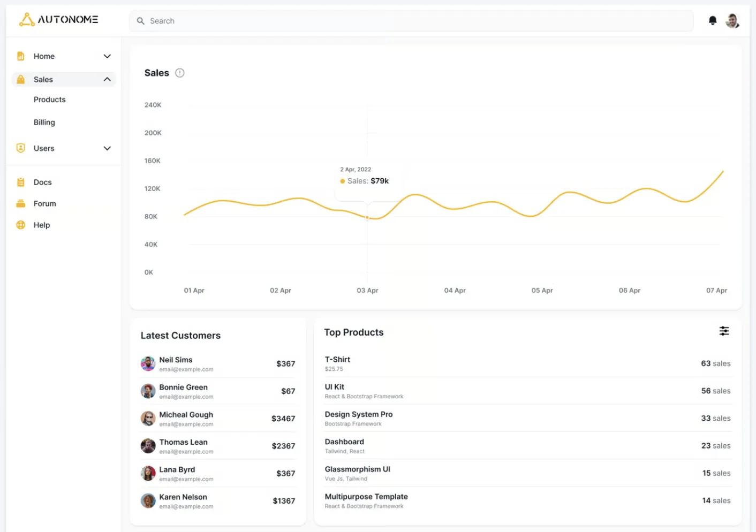756x532 pixels.
Task: Click the Autonome logo
Action: point(58,20)
